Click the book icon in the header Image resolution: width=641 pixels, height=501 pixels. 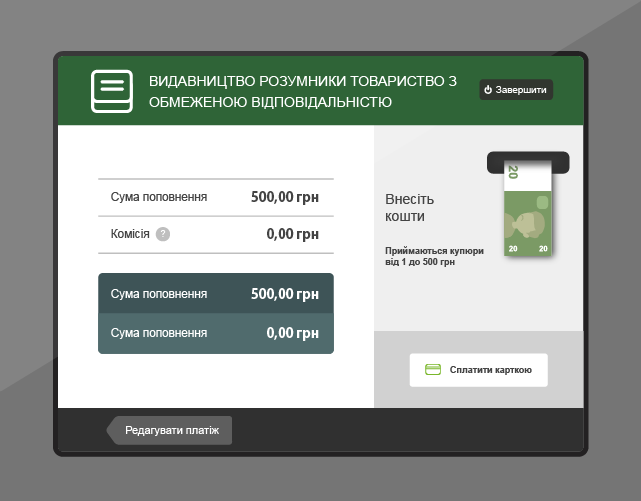coord(112,91)
